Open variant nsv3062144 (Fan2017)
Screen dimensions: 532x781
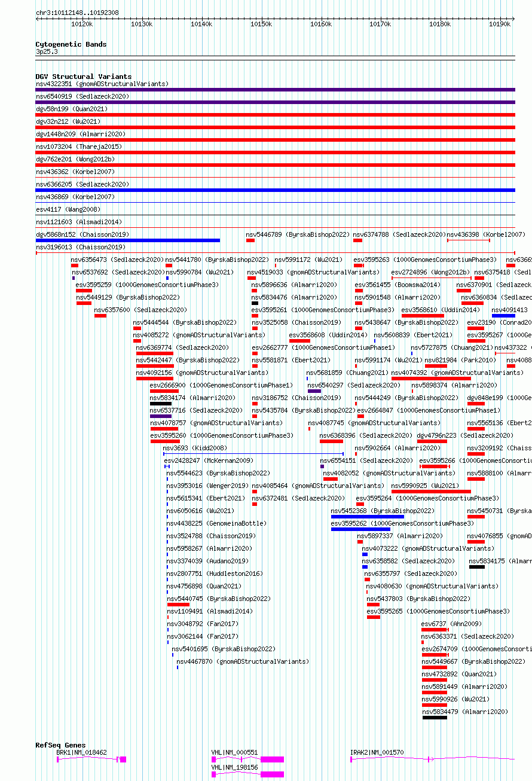(x=202, y=637)
